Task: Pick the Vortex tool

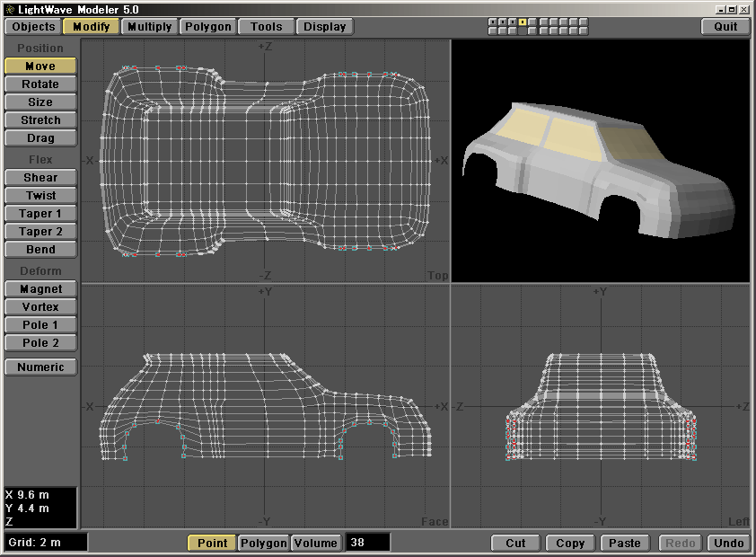Action: (x=40, y=307)
